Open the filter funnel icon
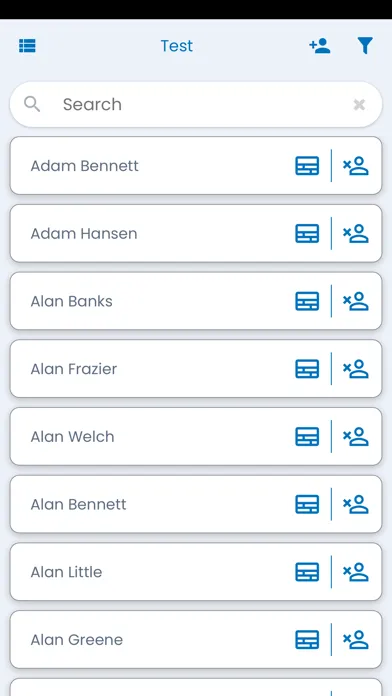Screen dimensions: 392x696 365,46
